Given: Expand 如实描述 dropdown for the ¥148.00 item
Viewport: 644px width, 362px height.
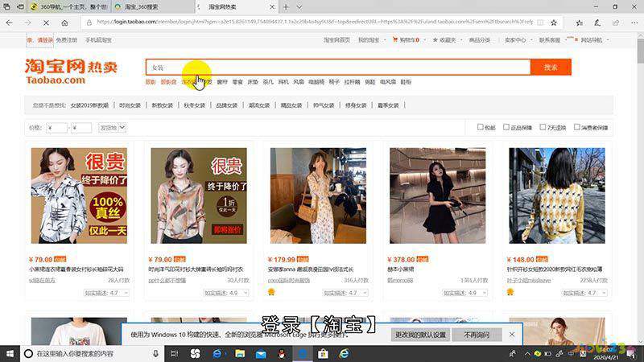Looking at the screenshot, I should click(x=584, y=293).
